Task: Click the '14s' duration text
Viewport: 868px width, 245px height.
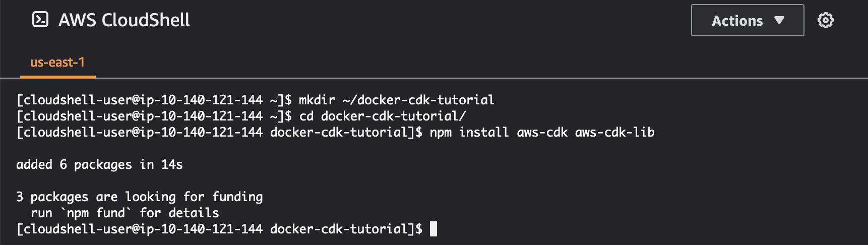Action: coord(172,165)
